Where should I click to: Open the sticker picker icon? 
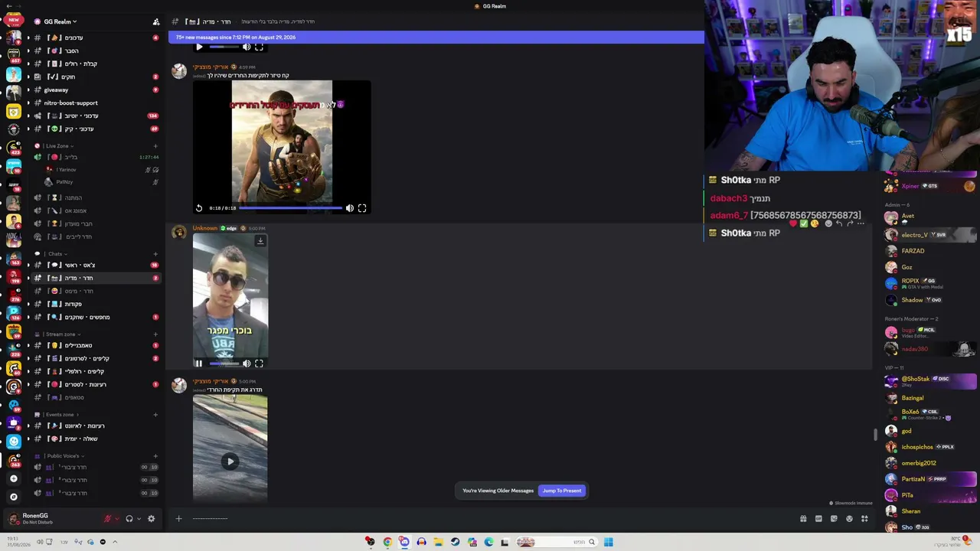834,519
